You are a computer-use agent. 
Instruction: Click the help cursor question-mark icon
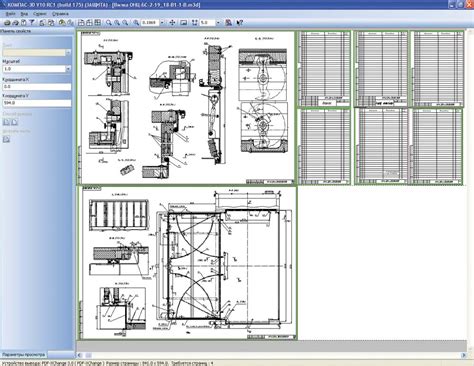pyautogui.click(x=239, y=23)
